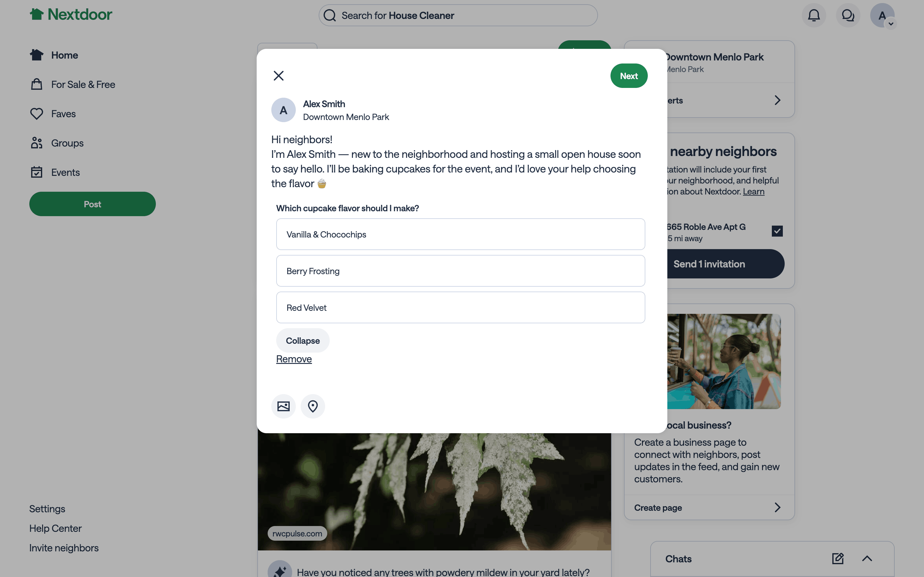Open the Create page arrow
Image resolution: width=924 pixels, height=577 pixels.
777,507
